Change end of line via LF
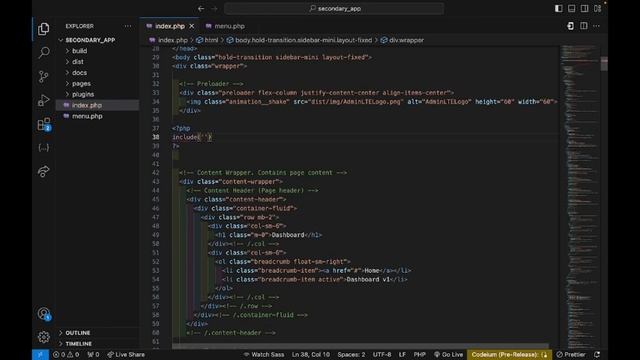The image size is (640, 360). click(402, 355)
